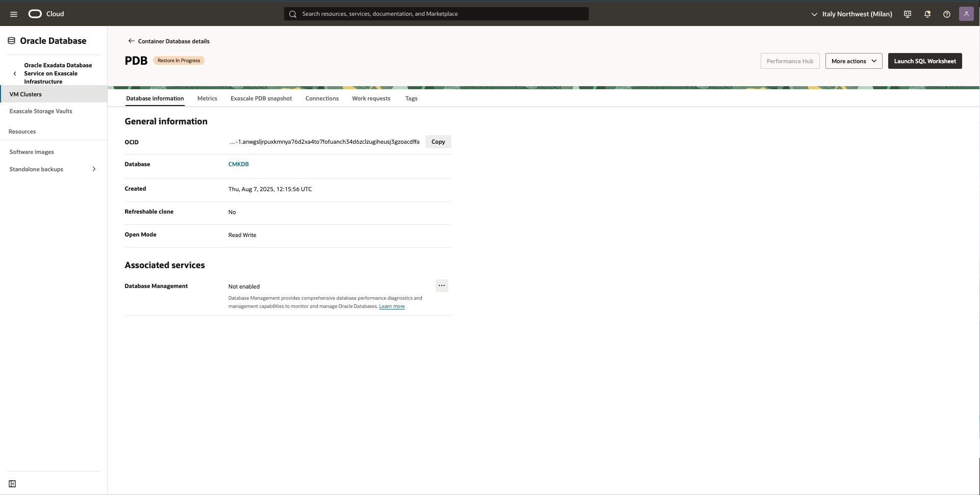980x495 pixels.
Task: Open Software images in the sidebar
Action: [x=32, y=152]
